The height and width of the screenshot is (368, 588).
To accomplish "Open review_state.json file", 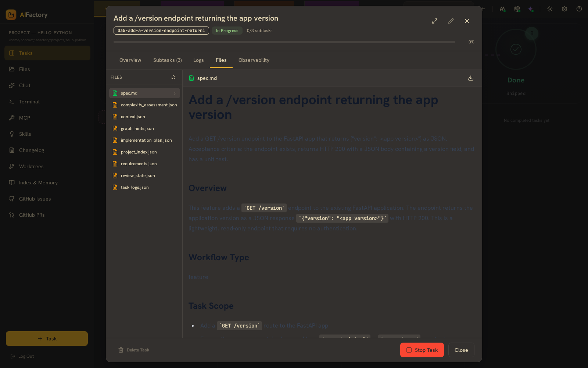I will (144, 176).
